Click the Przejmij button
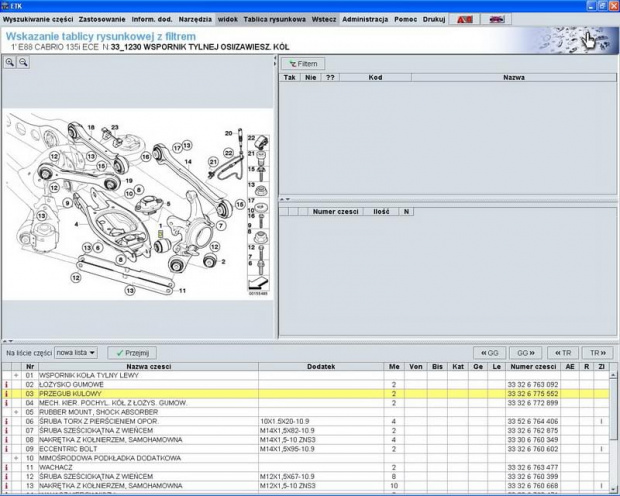 [x=132, y=353]
